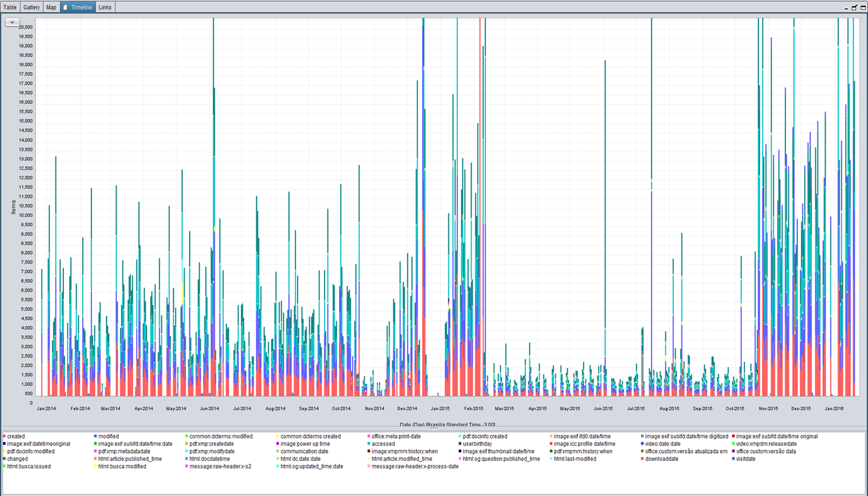Click the tallest bar near Jan-2015

click(423, 179)
